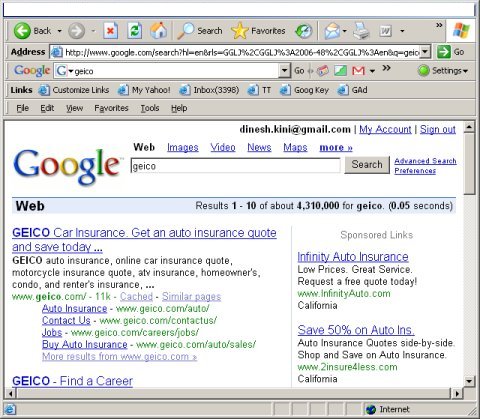The width and height of the screenshot is (480, 419).
Task: Show more standard toolbar buttons chevron
Action: coord(439,25)
